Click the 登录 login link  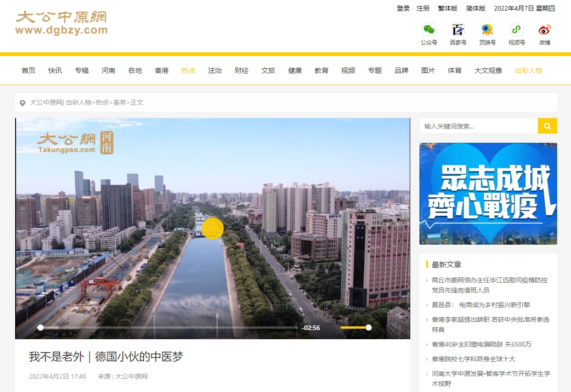(403, 8)
